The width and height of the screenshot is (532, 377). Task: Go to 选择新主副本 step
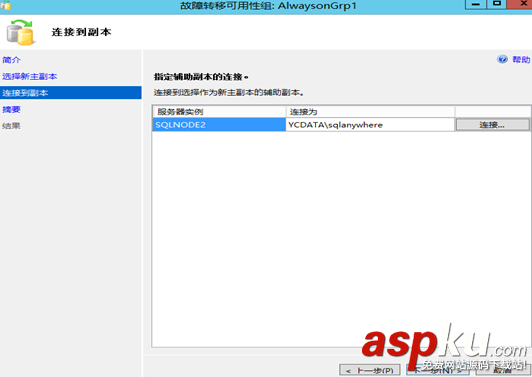pyautogui.click(x=30, y=76)
